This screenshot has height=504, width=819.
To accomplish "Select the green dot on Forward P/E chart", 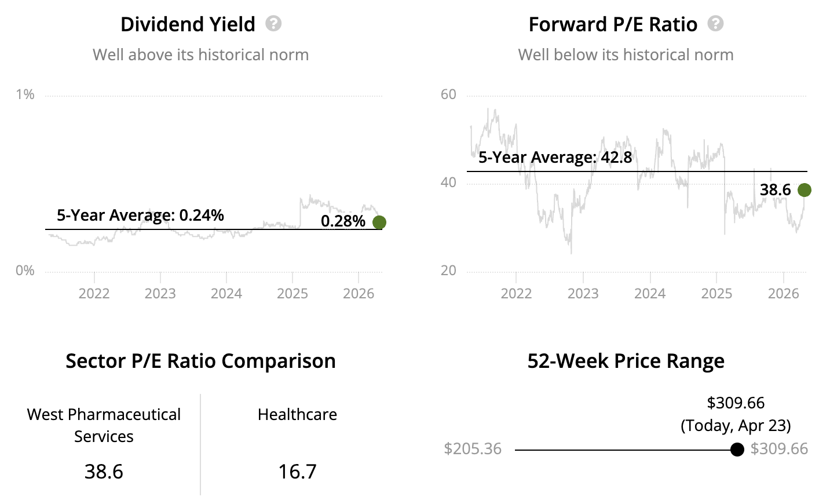I will [805, 190].
